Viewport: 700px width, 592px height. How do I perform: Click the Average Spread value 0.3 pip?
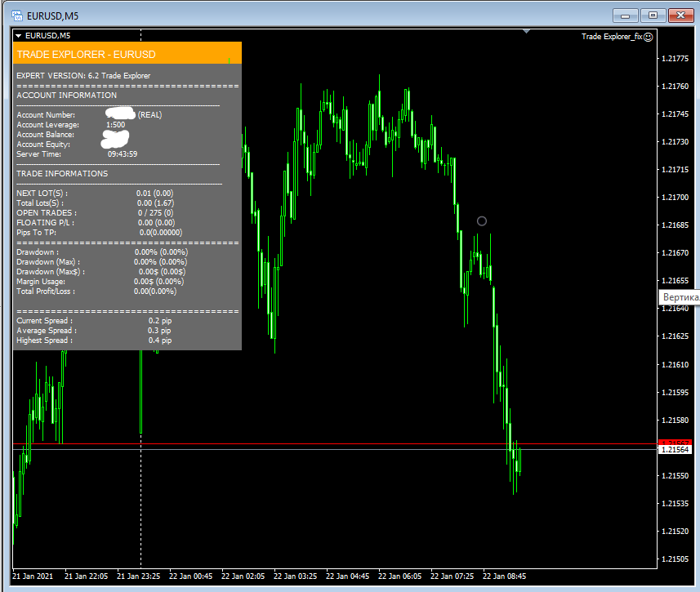click(x=159, y=331)
